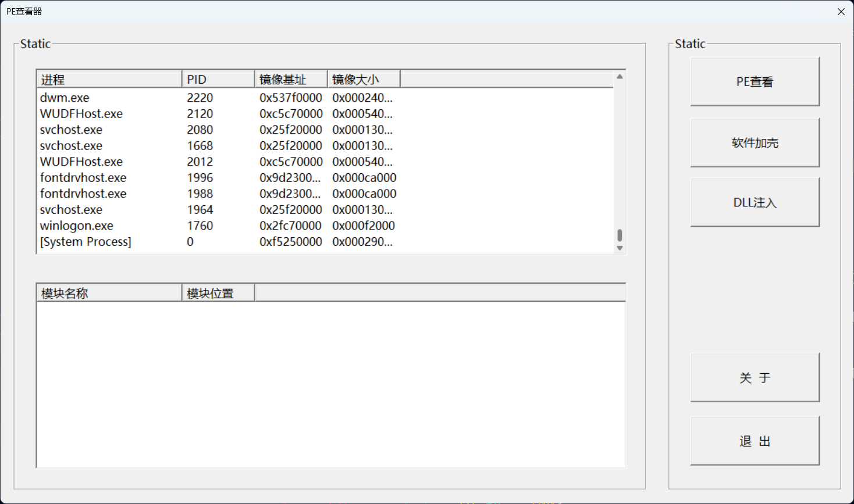Click the process list scroll up arrow
The image size is (854, 504).
pyautogui.click(x=620, y=77)
